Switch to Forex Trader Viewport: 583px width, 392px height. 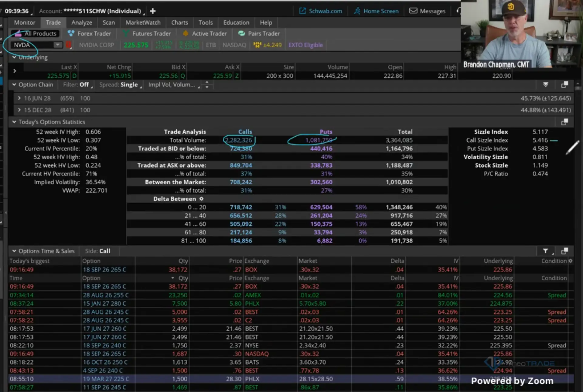(x=89, y=33)
